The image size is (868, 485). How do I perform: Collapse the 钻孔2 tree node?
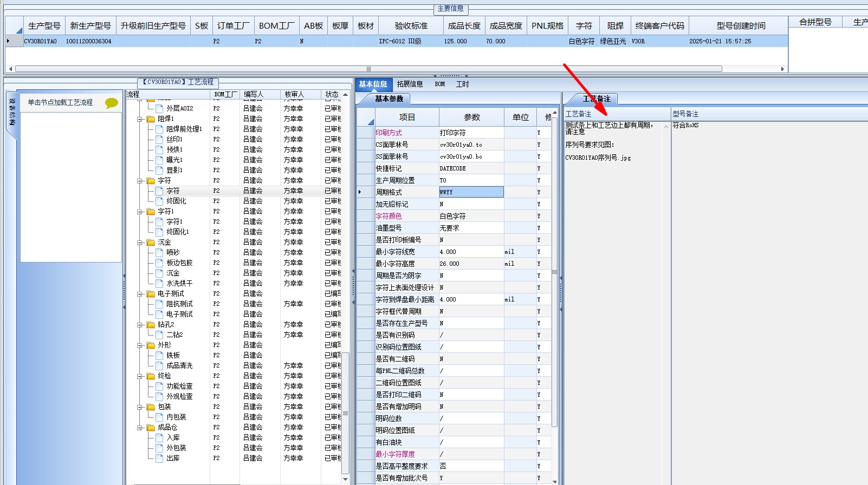coord(140,325)
